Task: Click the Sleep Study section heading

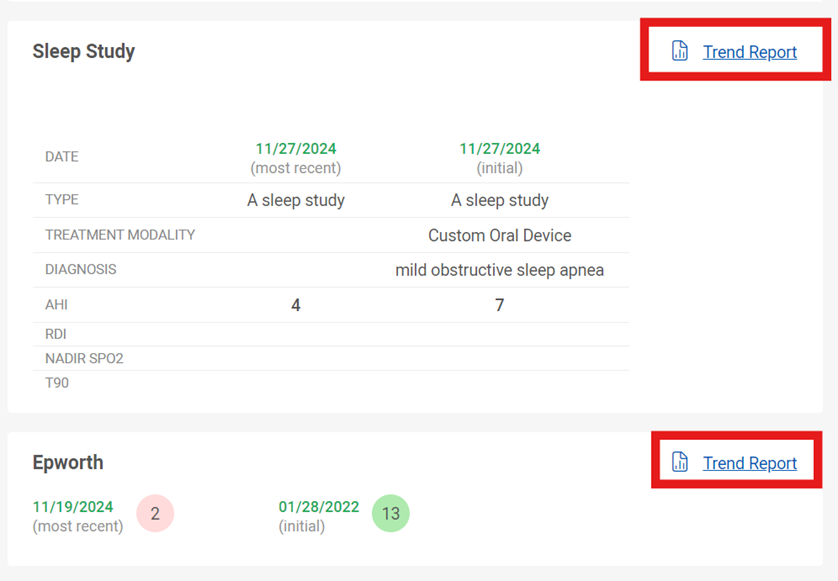Action: tap(84, 51)
